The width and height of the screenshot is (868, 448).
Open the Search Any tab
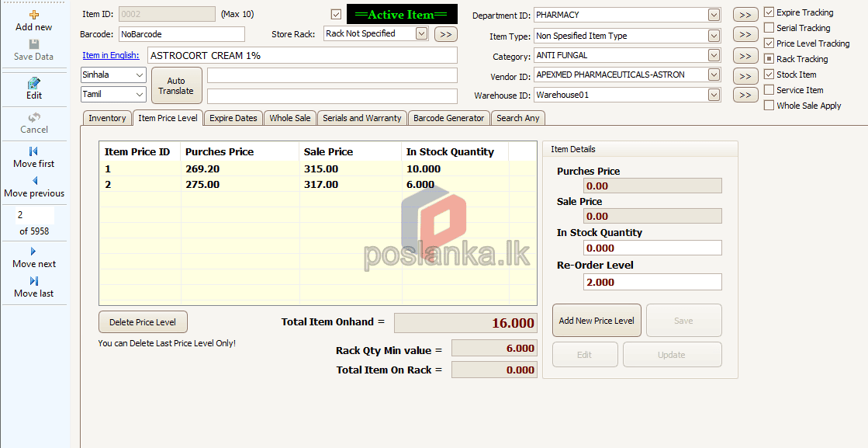[x=517, y=118]
